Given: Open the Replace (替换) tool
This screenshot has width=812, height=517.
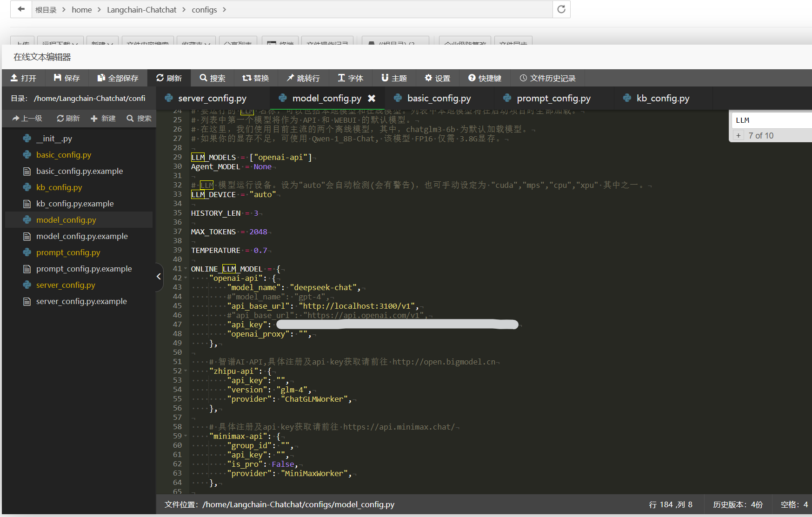Looking at the screenshot, I should [x=255, y=78].
